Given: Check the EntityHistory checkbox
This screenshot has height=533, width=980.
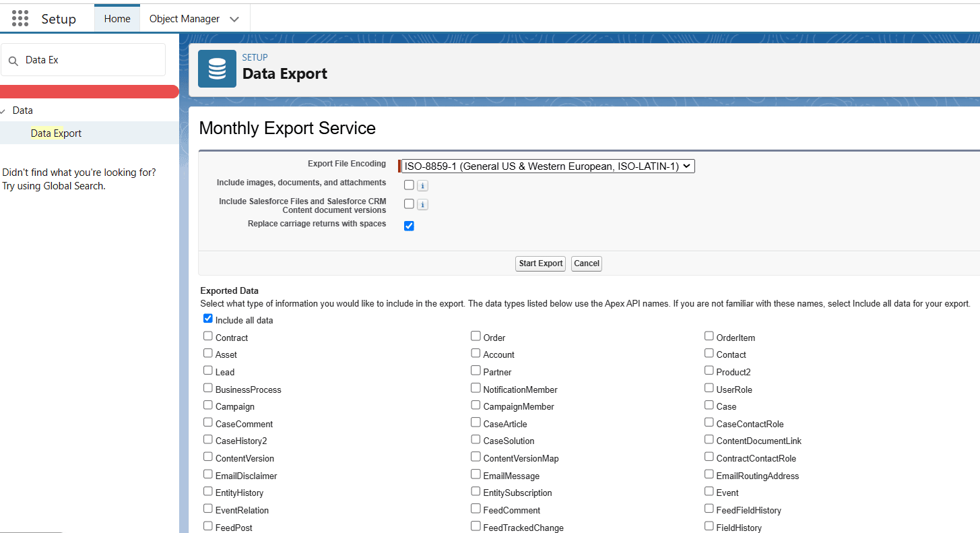Looking at the screenshot, I should click(208, 491).
